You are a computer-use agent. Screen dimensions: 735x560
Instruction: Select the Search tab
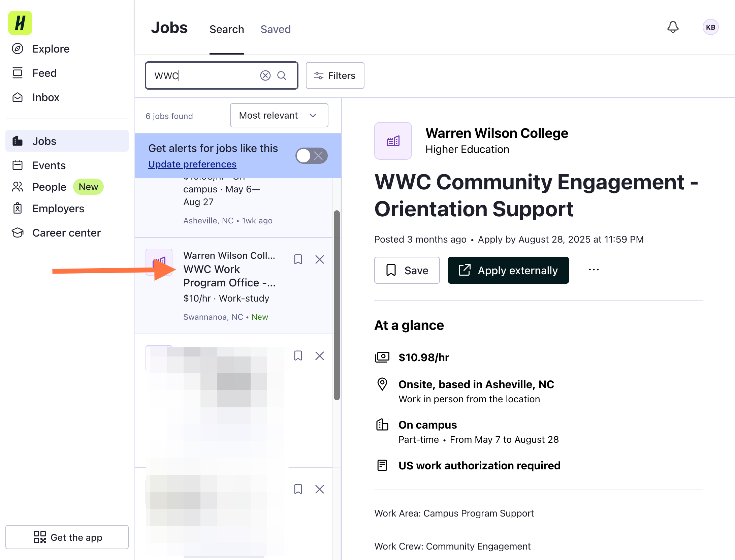(x=227, y=29)
